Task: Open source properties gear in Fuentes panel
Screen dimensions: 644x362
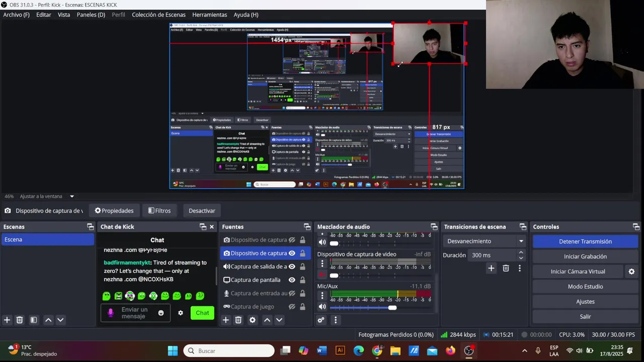Action: click(253, 320)
